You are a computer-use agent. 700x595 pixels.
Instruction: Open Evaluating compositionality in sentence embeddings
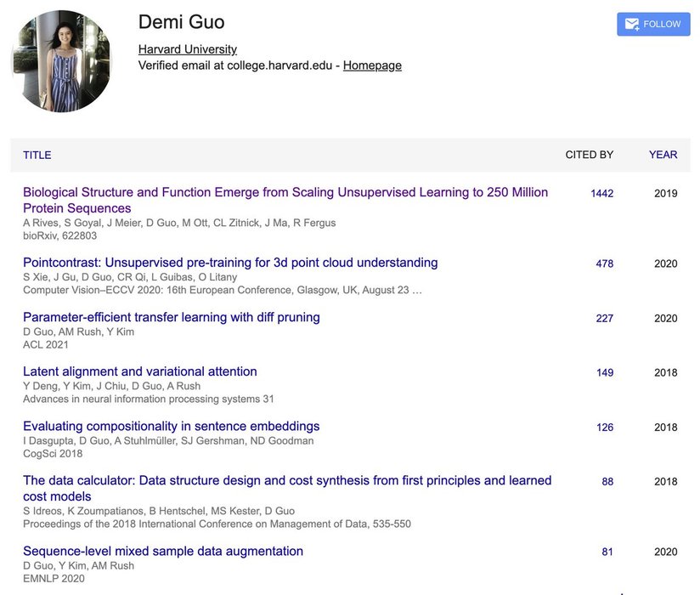click(x=172, y=426)
